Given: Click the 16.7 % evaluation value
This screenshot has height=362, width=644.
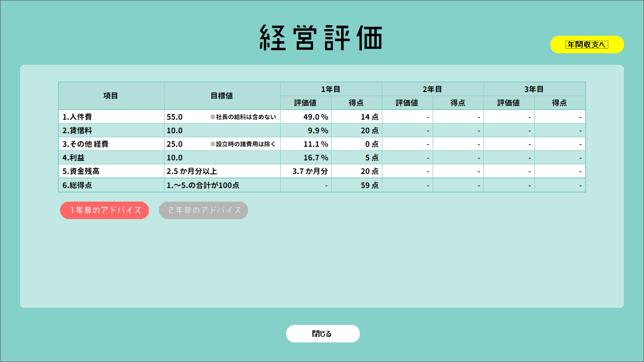Looking at the screenshot, I should pos(316,157).
